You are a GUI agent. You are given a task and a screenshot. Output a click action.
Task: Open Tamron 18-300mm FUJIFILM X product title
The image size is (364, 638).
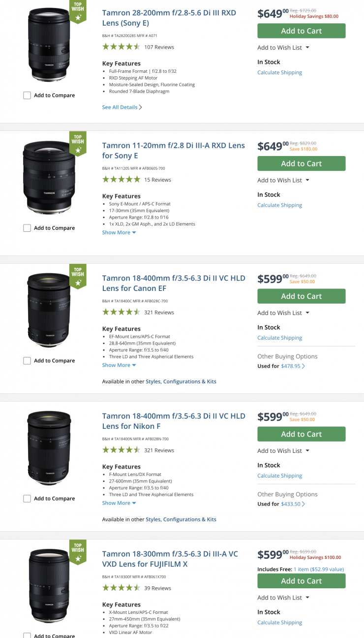(170, 559)
